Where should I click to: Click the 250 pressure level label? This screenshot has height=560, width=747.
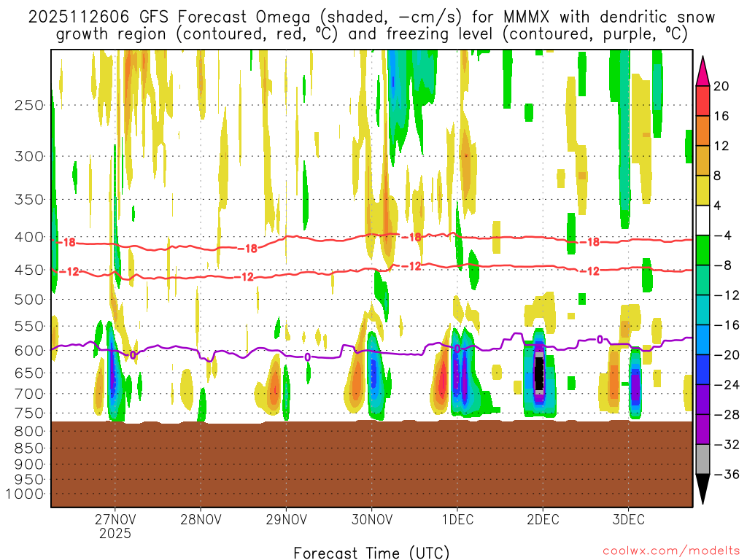29,105
